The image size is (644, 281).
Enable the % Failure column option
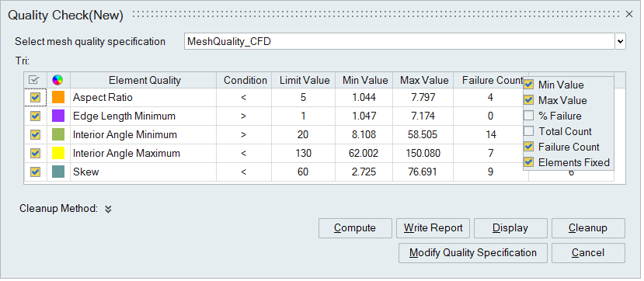[x=528, y=116]
